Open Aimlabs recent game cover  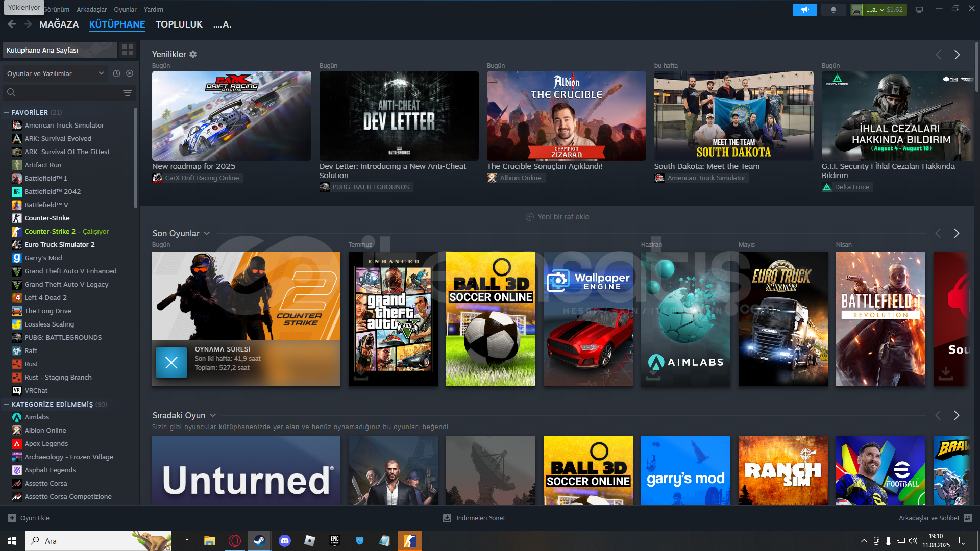tap(685, 319)
